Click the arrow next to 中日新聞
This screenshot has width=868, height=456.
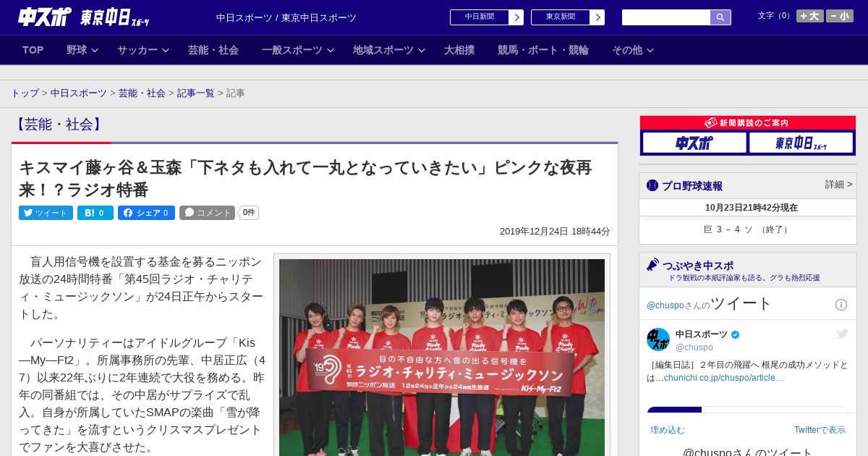click(x=516, y=17)
